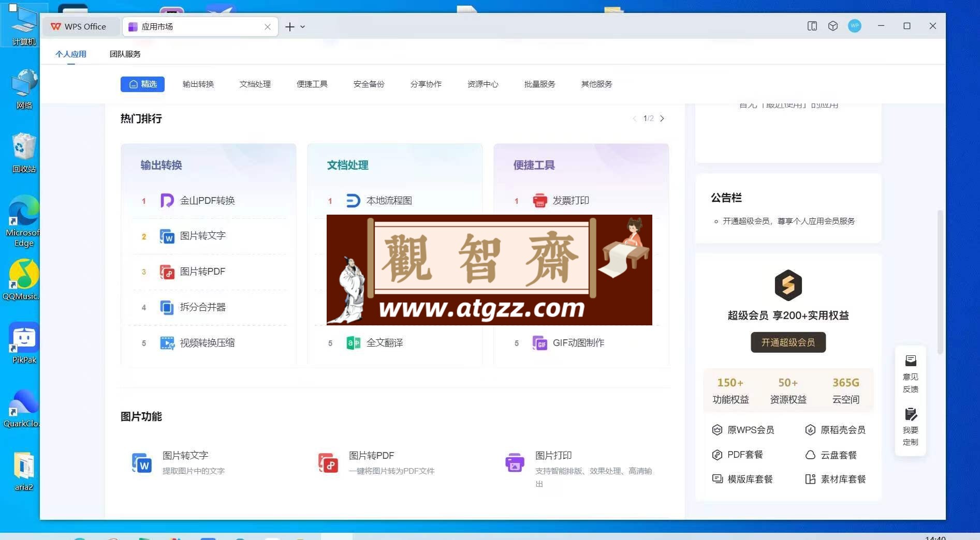This screenshot has height=540, width=980.
Task: Open the 本地流程图 app icon
Action: [353, 201]
